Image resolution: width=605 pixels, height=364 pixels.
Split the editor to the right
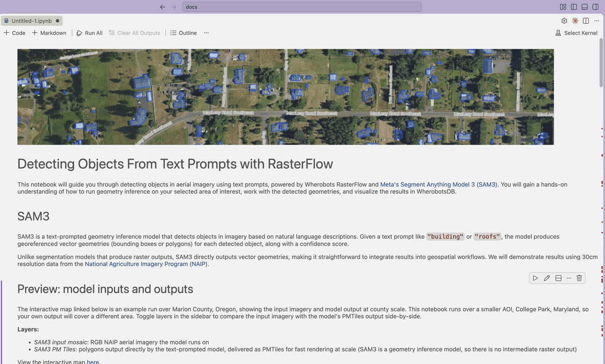[x=586, y=21]
